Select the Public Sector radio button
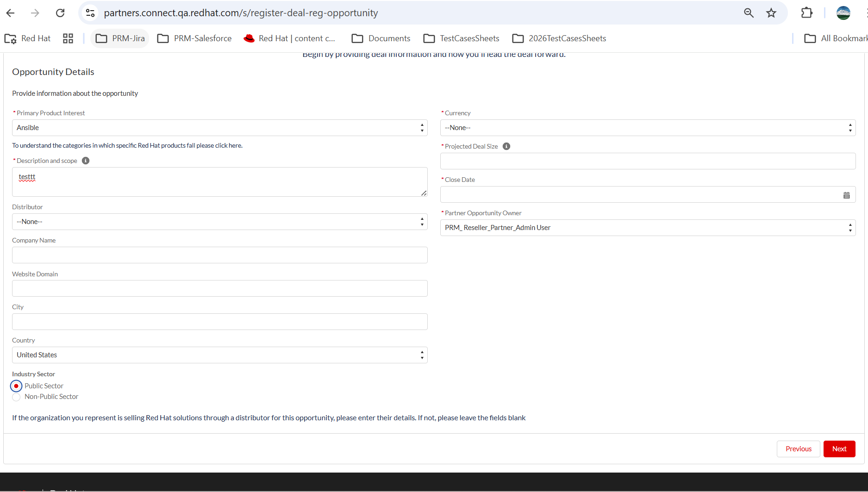 (x=16, y=386)
